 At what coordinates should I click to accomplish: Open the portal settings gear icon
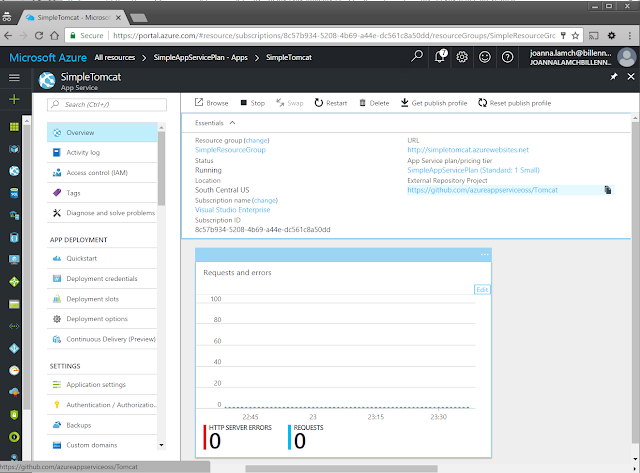(462, 57)
